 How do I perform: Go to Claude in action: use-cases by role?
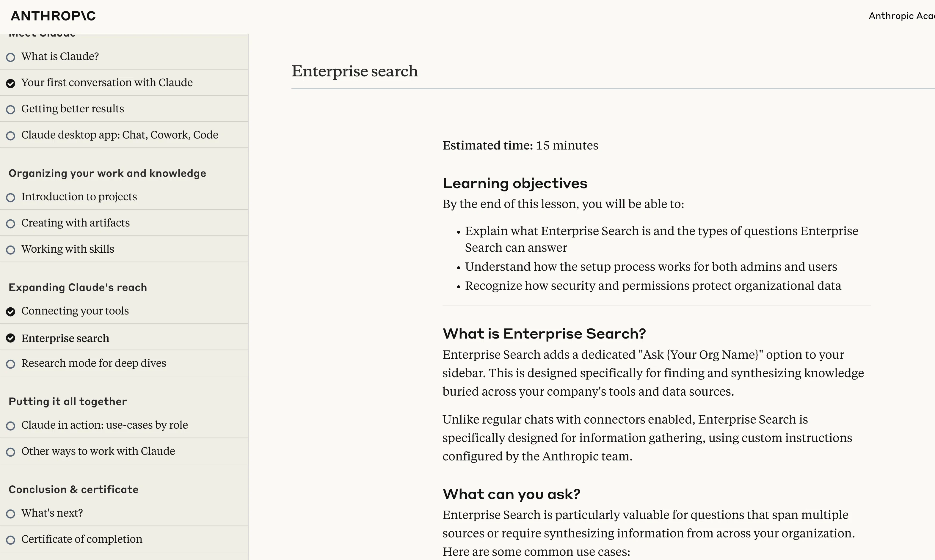[x=104, y=425]
